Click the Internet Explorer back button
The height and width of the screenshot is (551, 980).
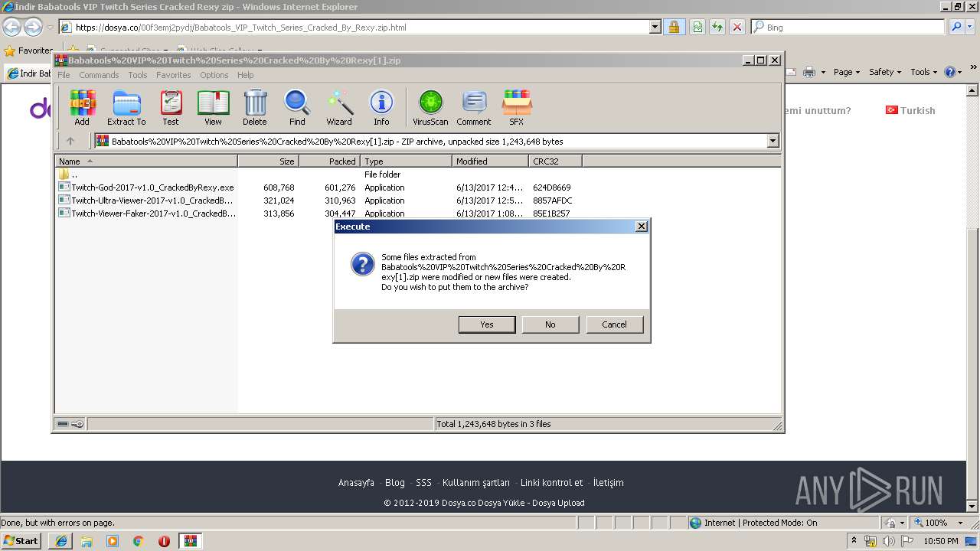11,28
